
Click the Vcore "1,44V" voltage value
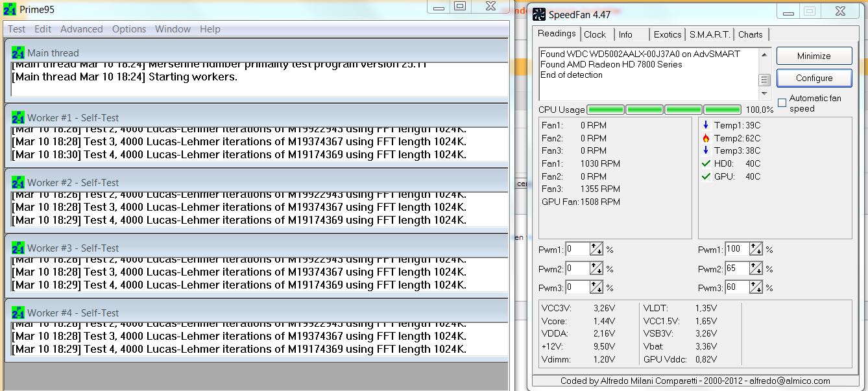[604, 321]
